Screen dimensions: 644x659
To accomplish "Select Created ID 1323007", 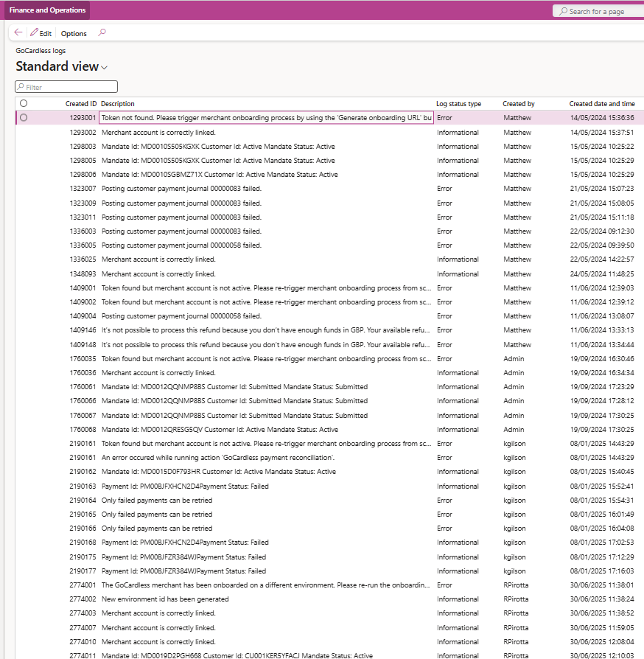I will pyautogui.click(x=83, y=189).
